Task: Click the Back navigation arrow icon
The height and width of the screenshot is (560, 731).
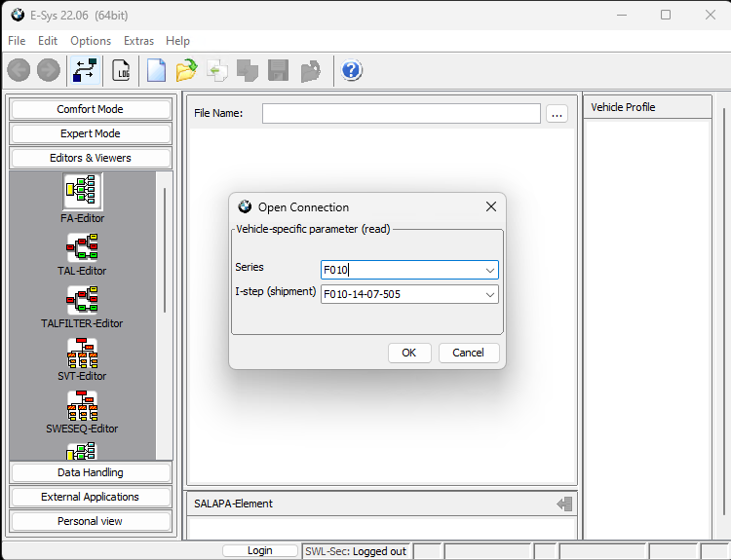Action: (x=19, y=70)
